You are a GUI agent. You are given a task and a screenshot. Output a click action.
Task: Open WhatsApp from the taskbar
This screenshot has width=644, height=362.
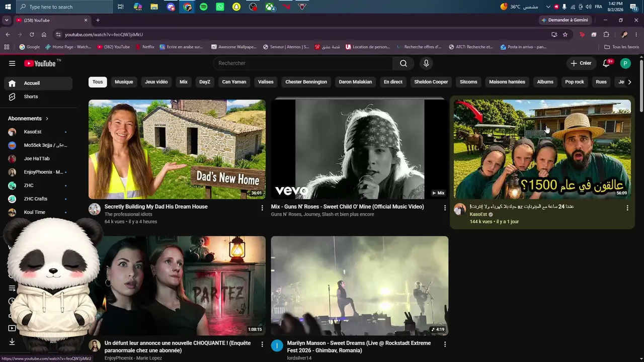point(220,7)
